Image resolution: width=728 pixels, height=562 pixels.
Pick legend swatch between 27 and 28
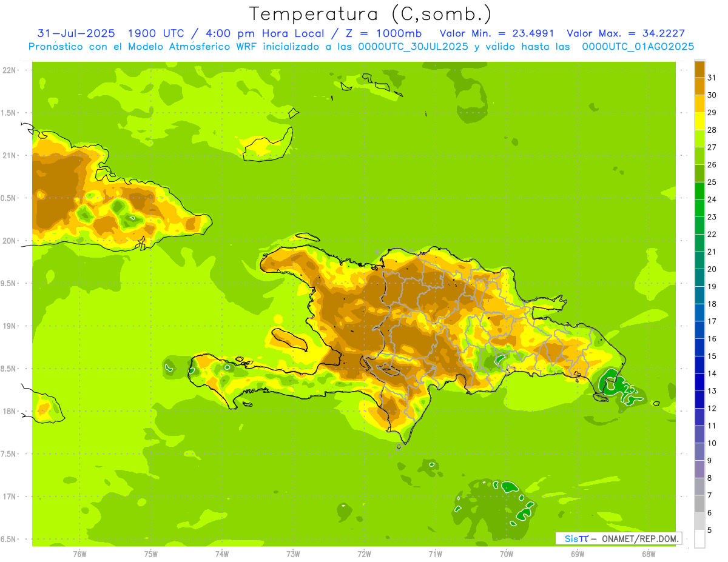pos(699,138)
